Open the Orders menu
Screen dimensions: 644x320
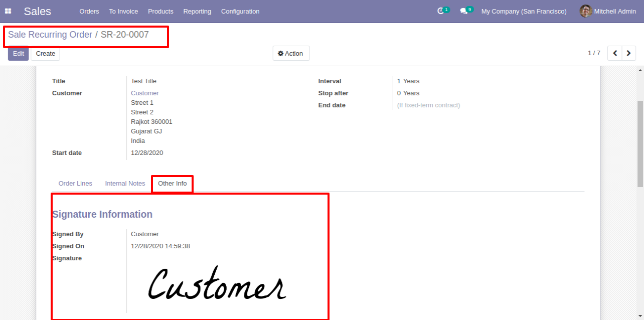coord(89,11)
